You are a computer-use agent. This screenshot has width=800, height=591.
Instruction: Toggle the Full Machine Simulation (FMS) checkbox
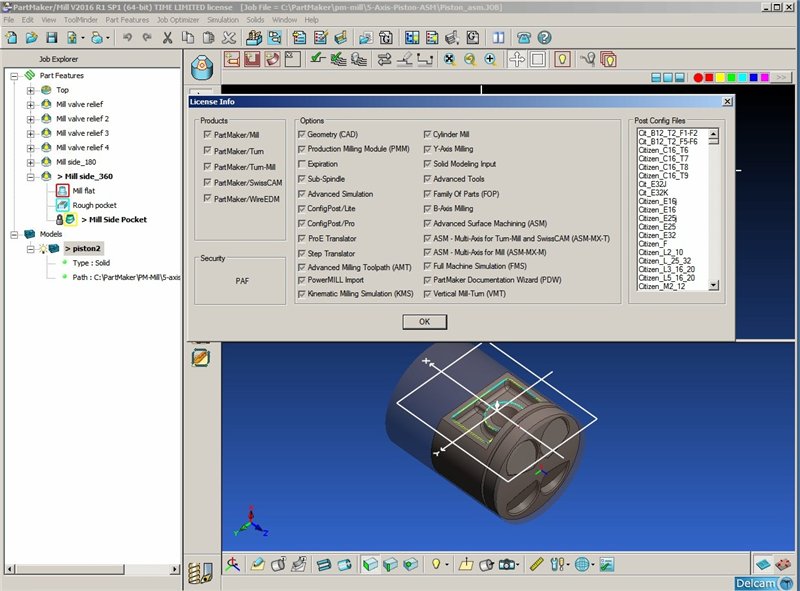428,266
